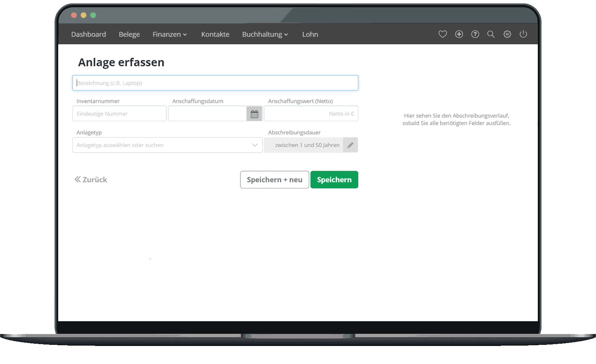Screen dimensions: 596x364
Task: Click the Anschaffungswert Netto field
Action: [311, 114]
